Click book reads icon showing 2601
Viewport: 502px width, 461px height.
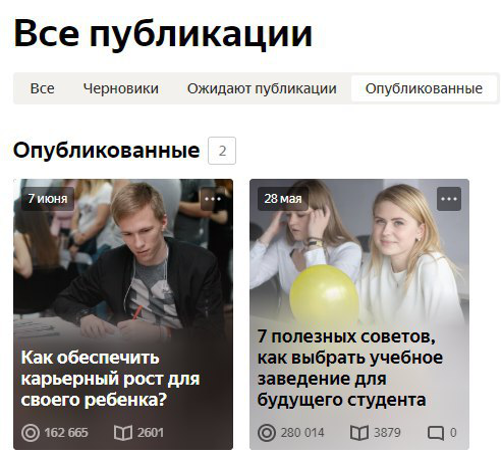click(123, 433)
